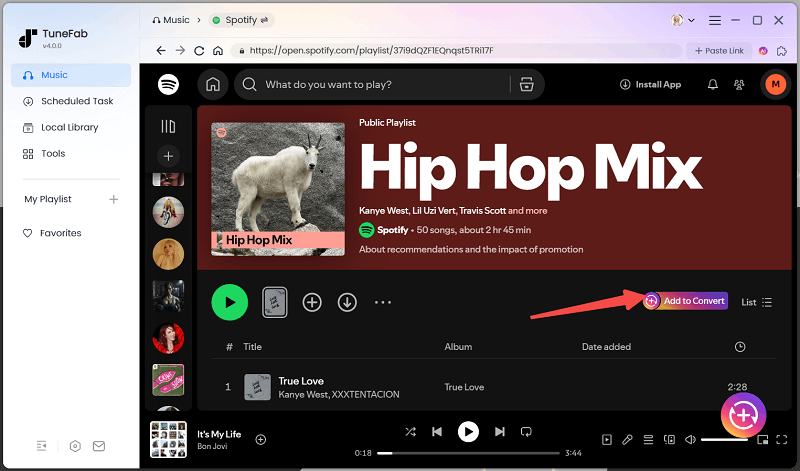The width and height of the screenshot is (800, 471).
Task: Open Spotify notifications bell
Action: click(x=713, y=85)
